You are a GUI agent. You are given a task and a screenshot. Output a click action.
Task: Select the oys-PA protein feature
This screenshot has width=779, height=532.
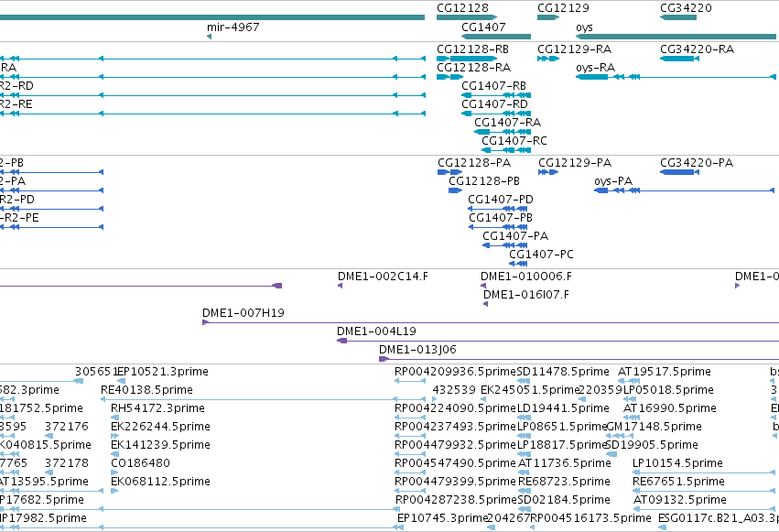point(684,190)
